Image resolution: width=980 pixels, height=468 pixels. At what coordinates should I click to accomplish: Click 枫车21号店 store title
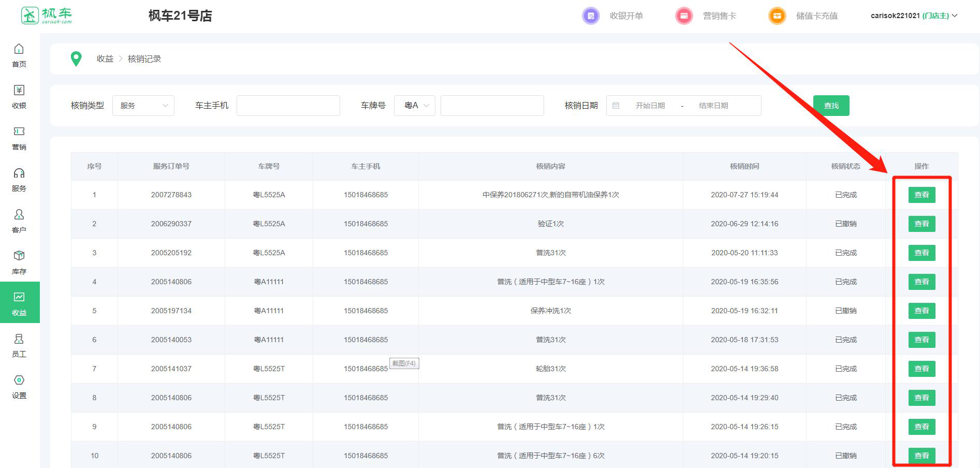[180, 16]
